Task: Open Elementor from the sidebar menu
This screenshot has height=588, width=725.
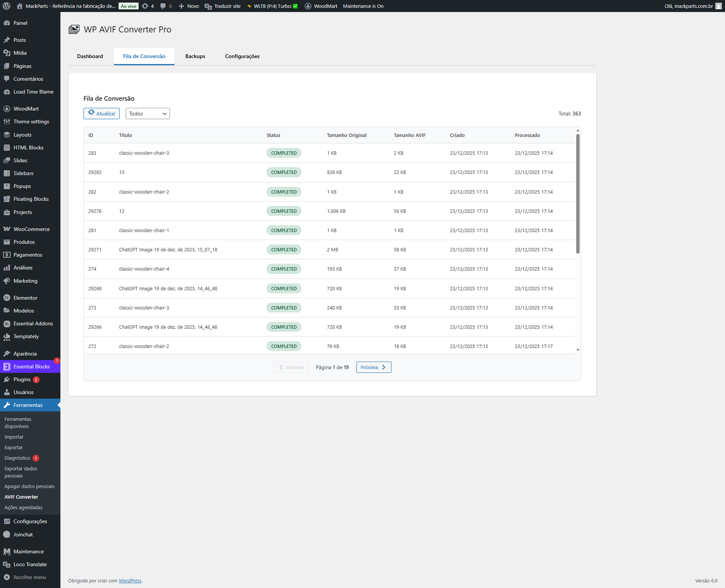Action: point(25,298)
